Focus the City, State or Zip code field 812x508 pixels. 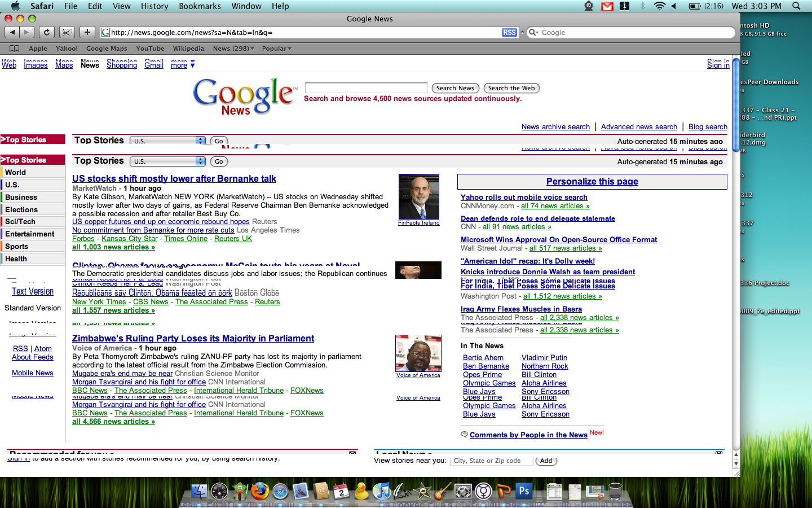point(491,461)
